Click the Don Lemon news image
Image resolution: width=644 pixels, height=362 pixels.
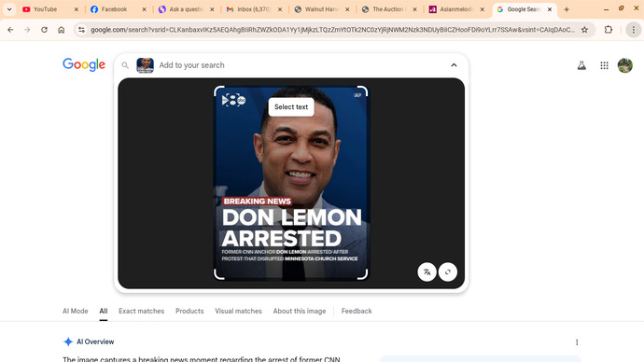(x=291, y=183)
